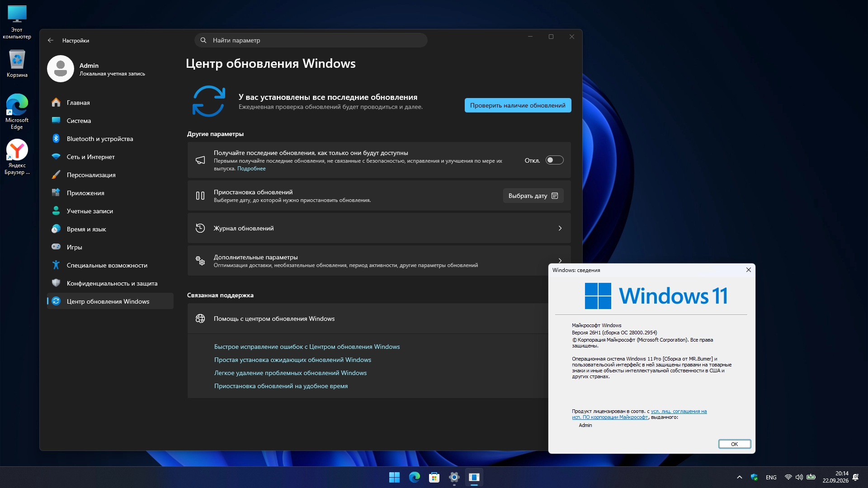Click Проверить наличие обновлений button
Image resolution: width=868 pixels, height=488 pixels.
click(x=518, y=105)
